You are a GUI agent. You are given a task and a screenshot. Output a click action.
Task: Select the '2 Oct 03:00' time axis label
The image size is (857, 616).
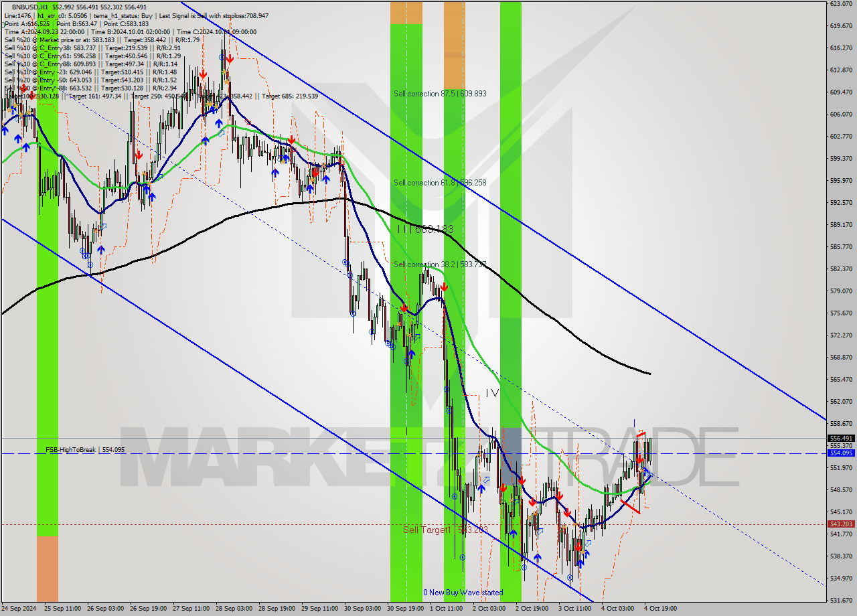point(489,609)
